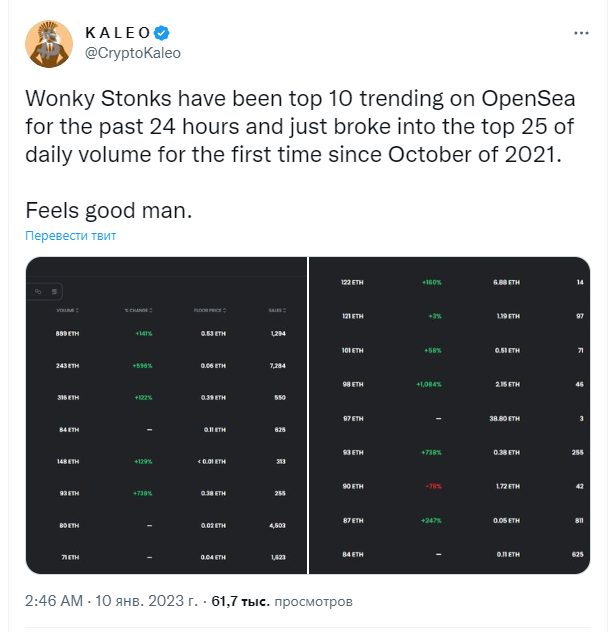Click the blue verified badge
Screen dimensions: 608x632
coord(162,33)
